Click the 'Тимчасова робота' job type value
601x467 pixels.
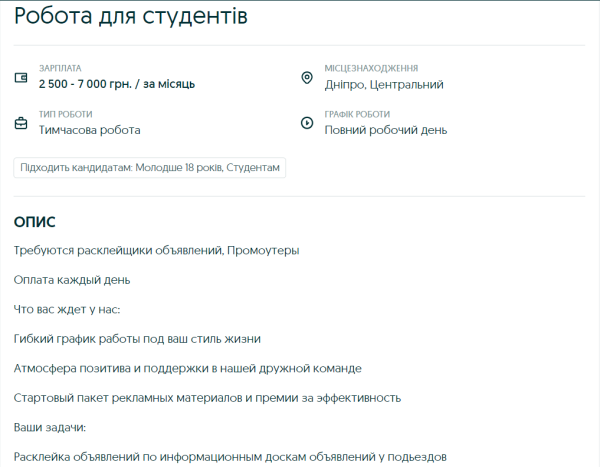89,130
